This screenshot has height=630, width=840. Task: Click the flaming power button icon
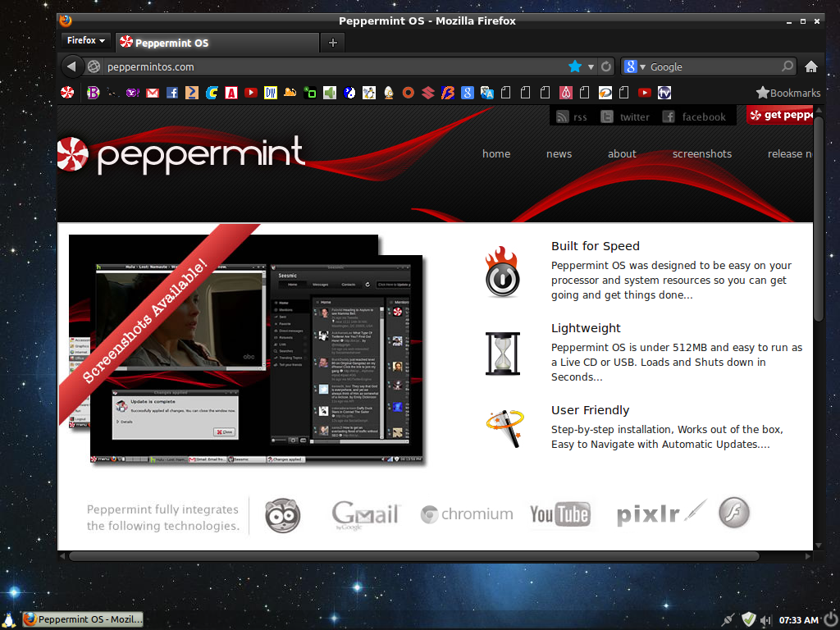pyautogui.click(x=503, y=272)
